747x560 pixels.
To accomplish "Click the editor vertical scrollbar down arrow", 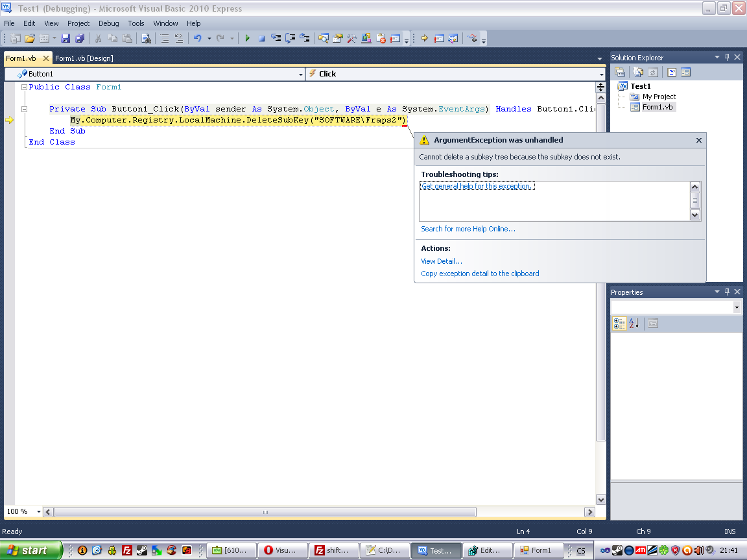I will click(x=600, y=500).
